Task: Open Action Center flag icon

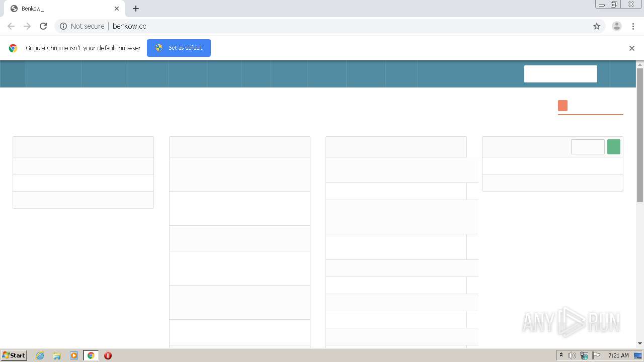Action: tap(596, 355)
